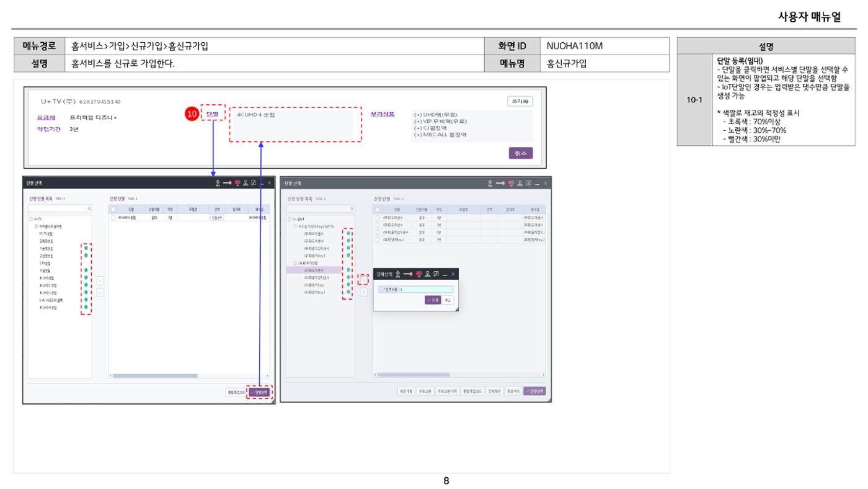Select (유료)멀티Easy2 tree item
Image resolution: width=868 pixels, height=489 pixels.
[314, 292]
